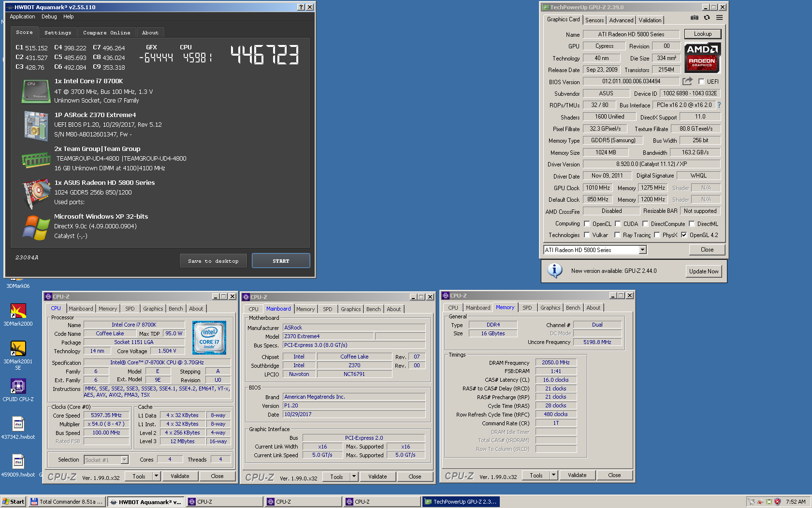Open the GPU selection dropdown in GPU-Z
Image resolution: width=812 pixels, height=508 pixels.
pyautogui.click(x=642, y=250)
